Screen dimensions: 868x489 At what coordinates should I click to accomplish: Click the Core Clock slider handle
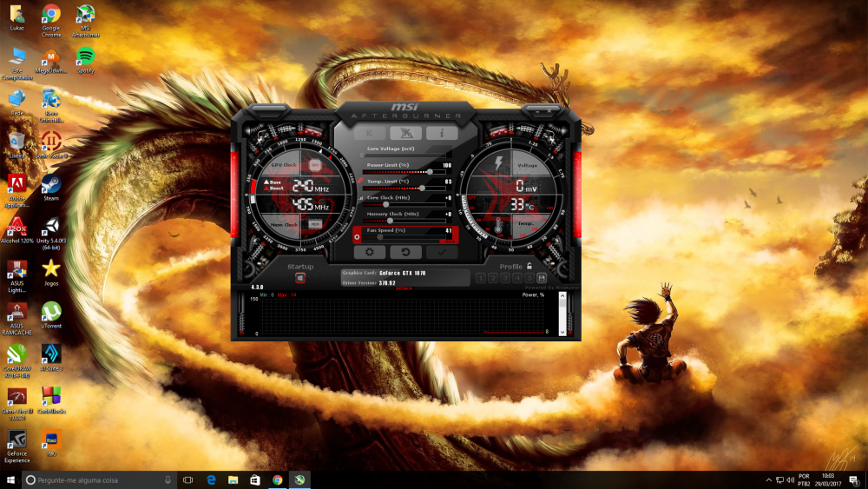[386, 204]
